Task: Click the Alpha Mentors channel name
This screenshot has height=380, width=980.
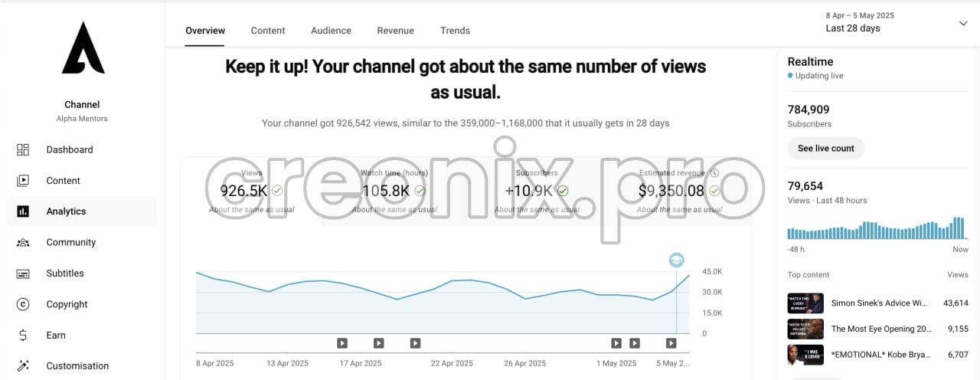Action: coord(82,119)
